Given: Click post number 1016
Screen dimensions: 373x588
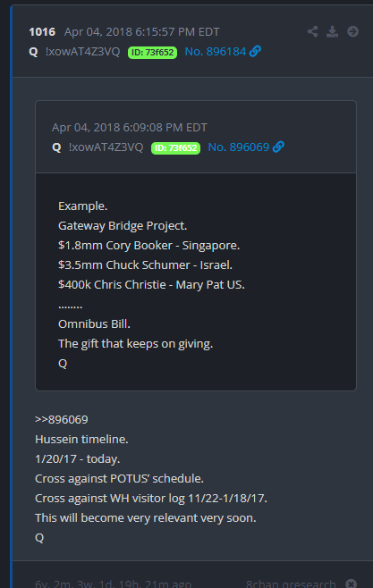Looking at the screenshot, I should click(x=42, y=32).
